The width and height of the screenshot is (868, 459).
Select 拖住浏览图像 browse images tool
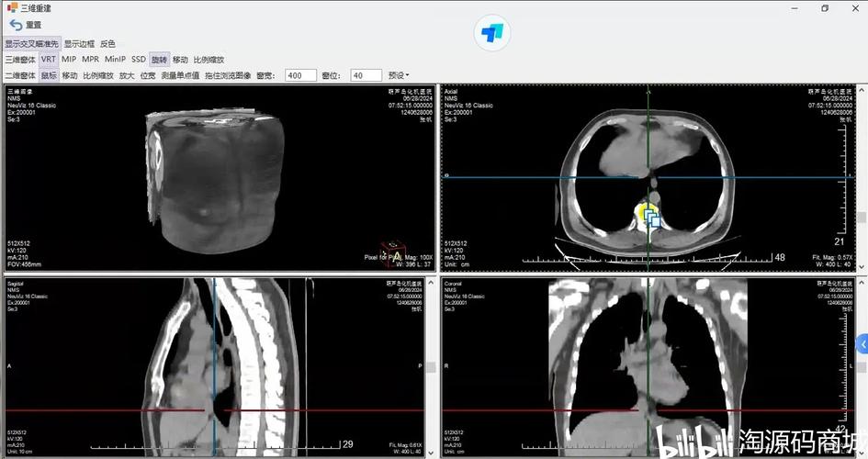(228, 75)
